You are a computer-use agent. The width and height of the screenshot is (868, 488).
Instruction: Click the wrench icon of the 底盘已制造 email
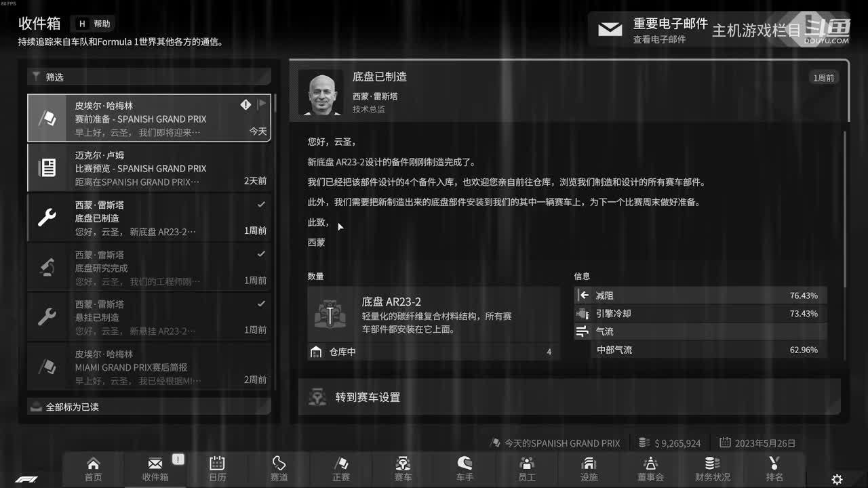(47, 218)
